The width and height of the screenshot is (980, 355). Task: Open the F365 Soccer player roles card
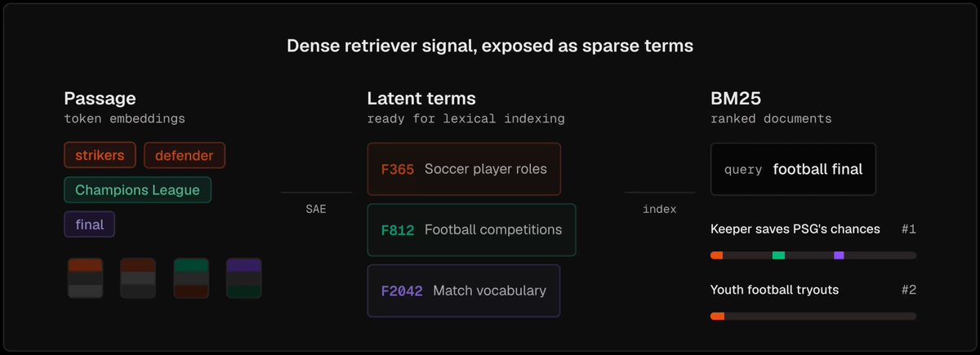coord(464,169)
